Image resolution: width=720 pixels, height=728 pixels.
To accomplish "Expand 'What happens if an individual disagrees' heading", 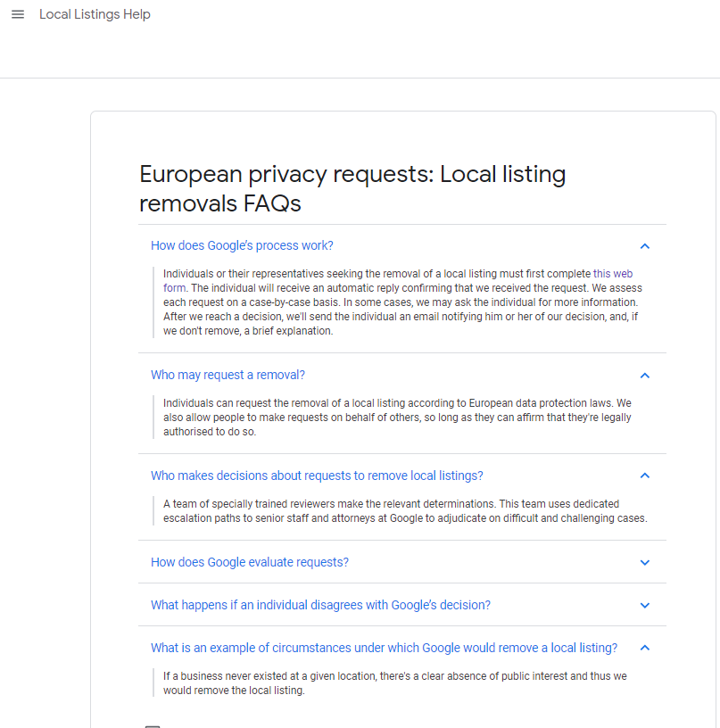I will click(x=320, y=605).
